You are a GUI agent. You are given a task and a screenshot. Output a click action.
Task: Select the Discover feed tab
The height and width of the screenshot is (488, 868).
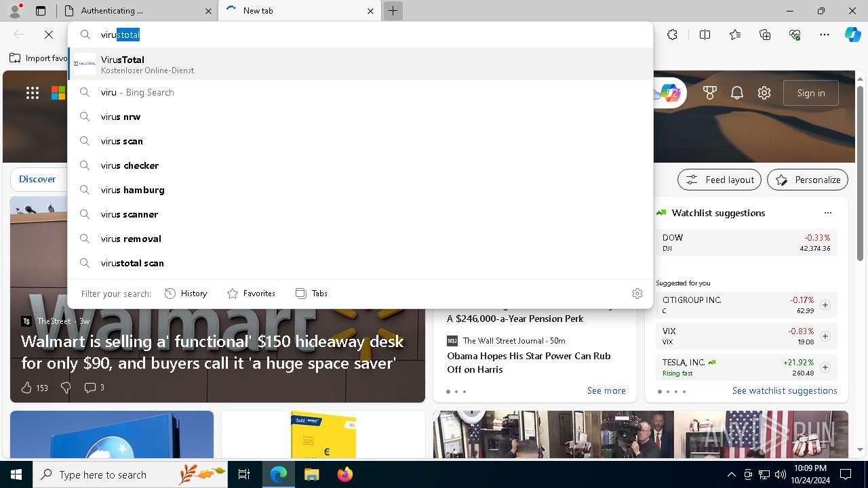pyautogui.click(x=37, y=180)
